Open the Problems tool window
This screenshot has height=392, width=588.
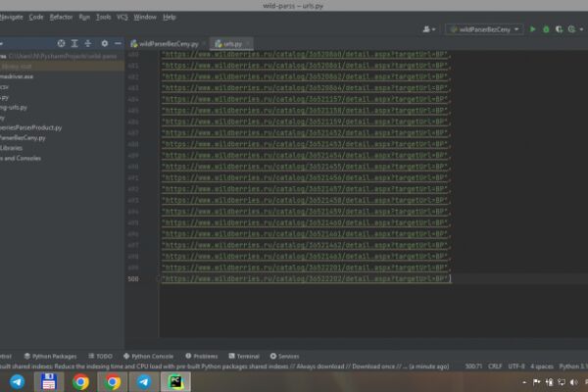click(x=201, y=356)
